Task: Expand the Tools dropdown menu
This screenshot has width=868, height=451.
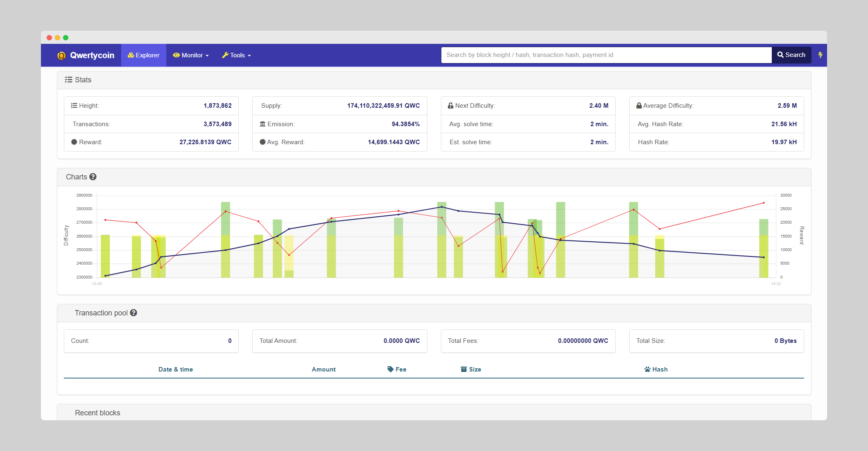Action: (x=237, y=55)
